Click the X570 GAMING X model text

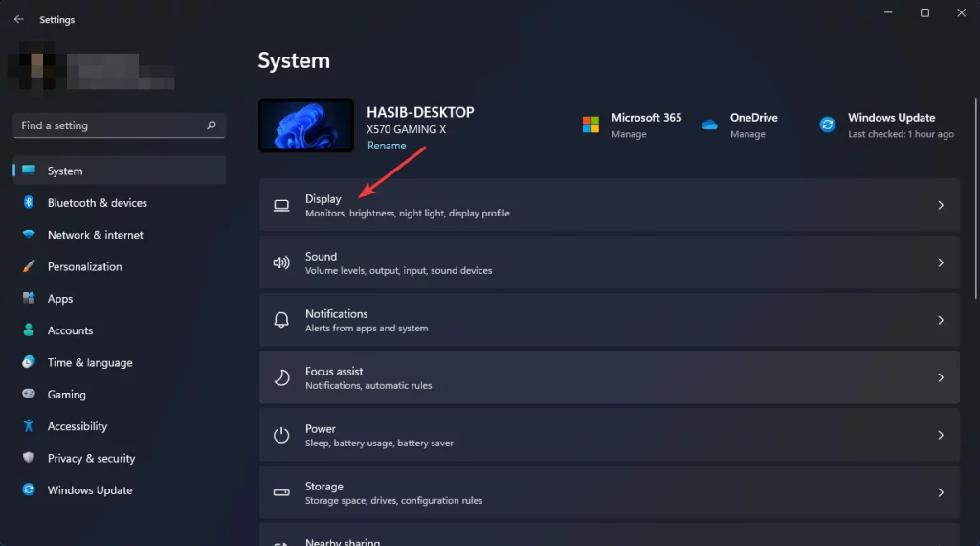pos(406,129)
